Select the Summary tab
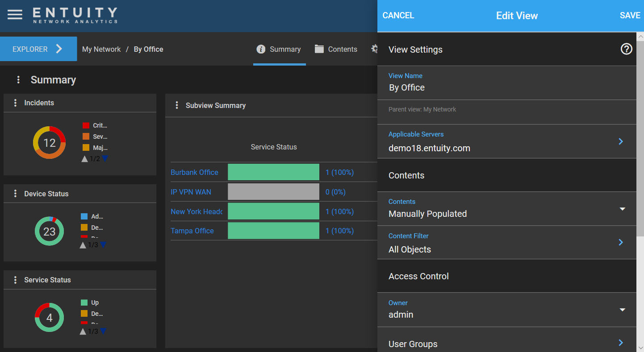The width and height of the screenshot is (644, 352). (279, 49)
